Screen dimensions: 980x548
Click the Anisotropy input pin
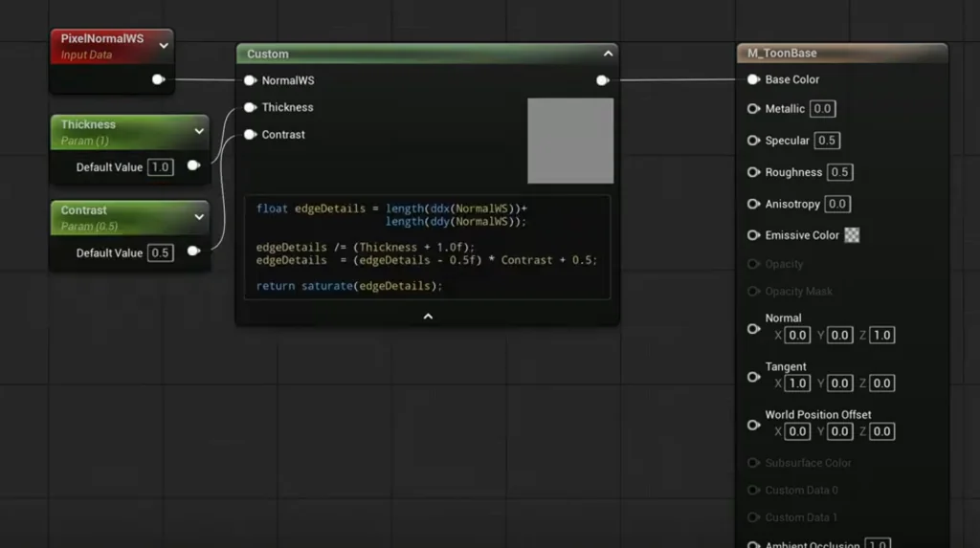(x=754, y=204)
